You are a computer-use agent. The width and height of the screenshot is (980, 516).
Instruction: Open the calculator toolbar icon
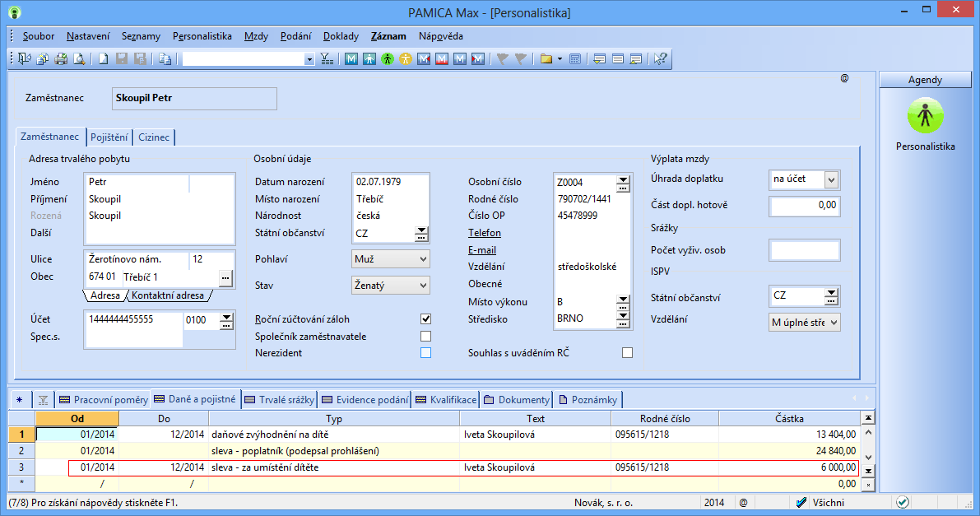coord(575,58)
